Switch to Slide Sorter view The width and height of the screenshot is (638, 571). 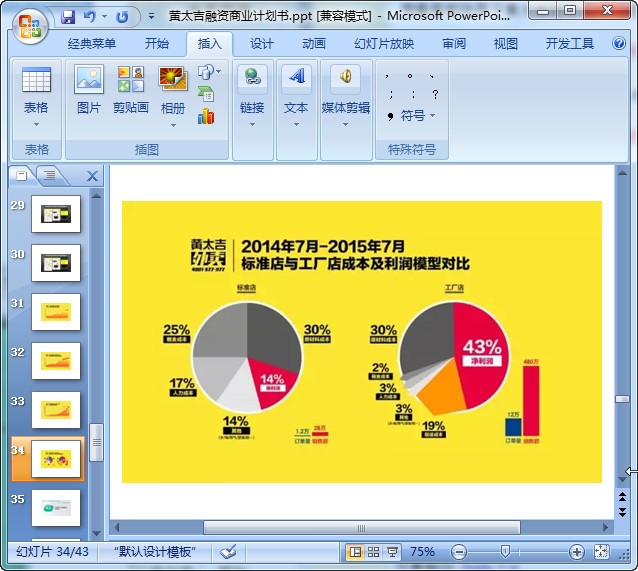(x=374, y=552)
